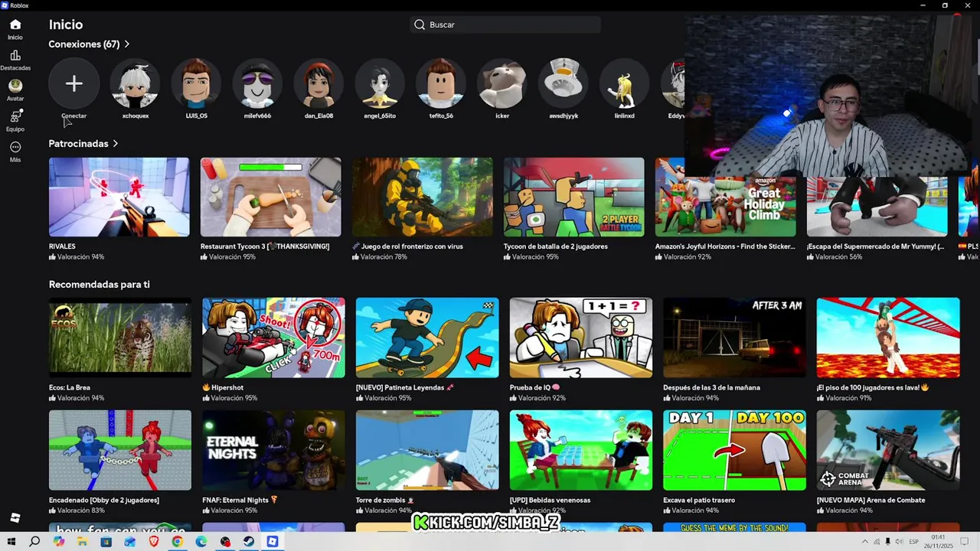Viewport: 980px width, 551px height.
Task: Open Steam from the taskbar
Action: [x=249, y=542]
